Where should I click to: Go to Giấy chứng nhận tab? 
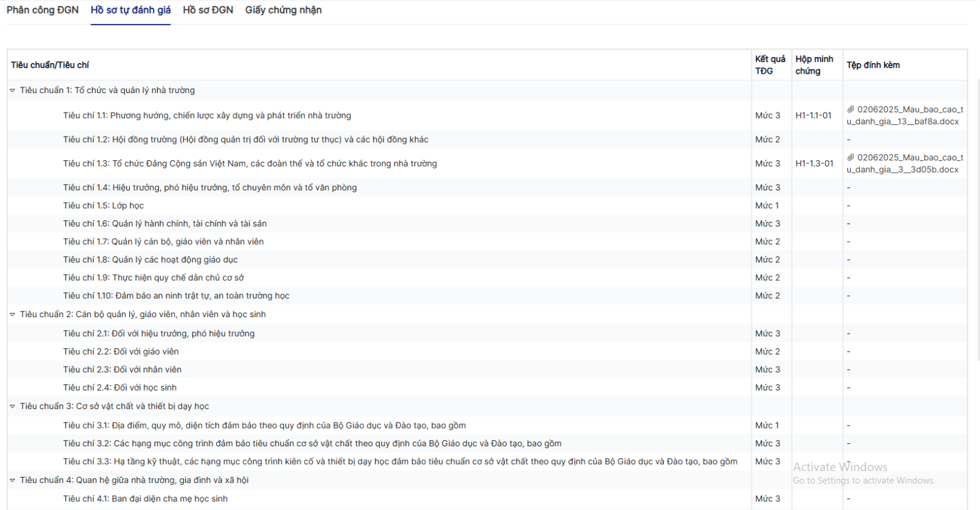[x=283, y=10]
